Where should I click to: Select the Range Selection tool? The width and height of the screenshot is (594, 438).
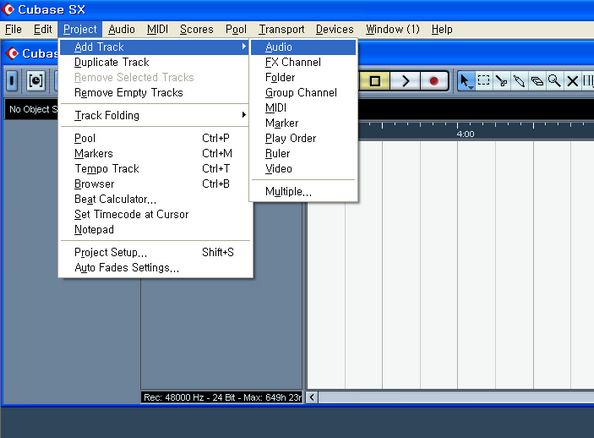click(x=483, y=81)
